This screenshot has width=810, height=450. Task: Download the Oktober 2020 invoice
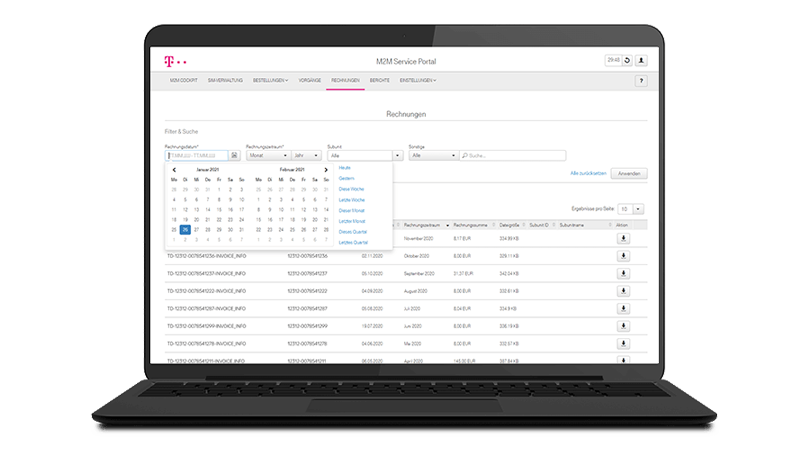(x=623, y=256)
